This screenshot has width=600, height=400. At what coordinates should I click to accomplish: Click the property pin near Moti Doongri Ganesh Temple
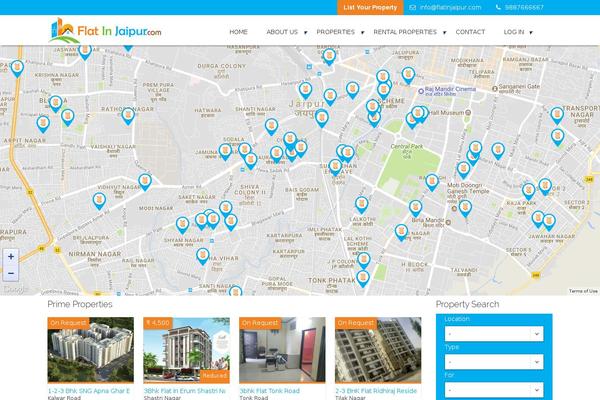coord(465,208)
